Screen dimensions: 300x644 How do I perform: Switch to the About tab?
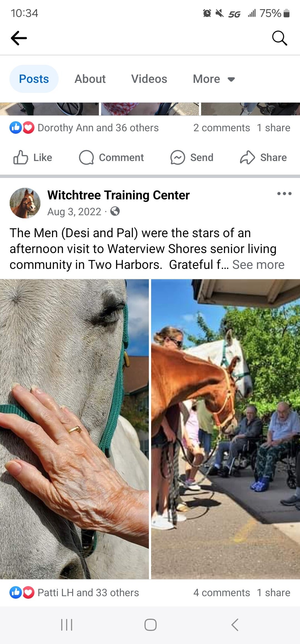click(x=90, y=79)
